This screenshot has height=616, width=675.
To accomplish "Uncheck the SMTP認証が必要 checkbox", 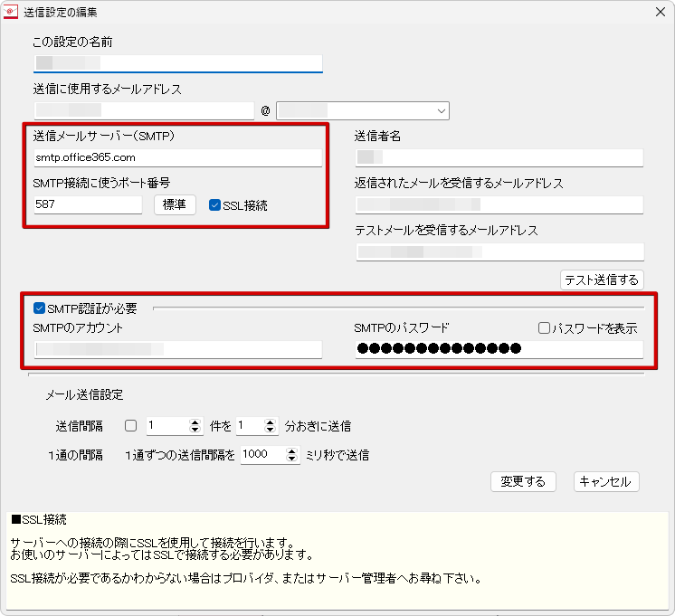I will pyautogui.click(x=39, y=308).
